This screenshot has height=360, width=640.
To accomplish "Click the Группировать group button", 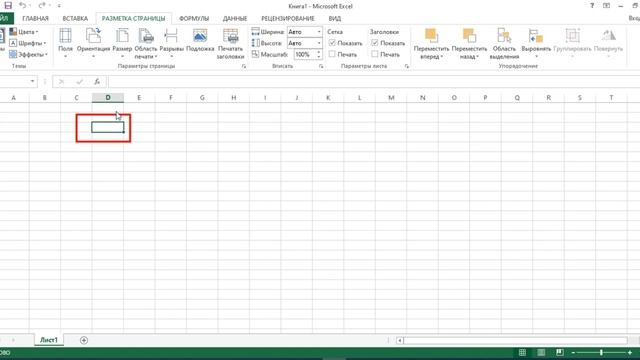I will [572, 43].
